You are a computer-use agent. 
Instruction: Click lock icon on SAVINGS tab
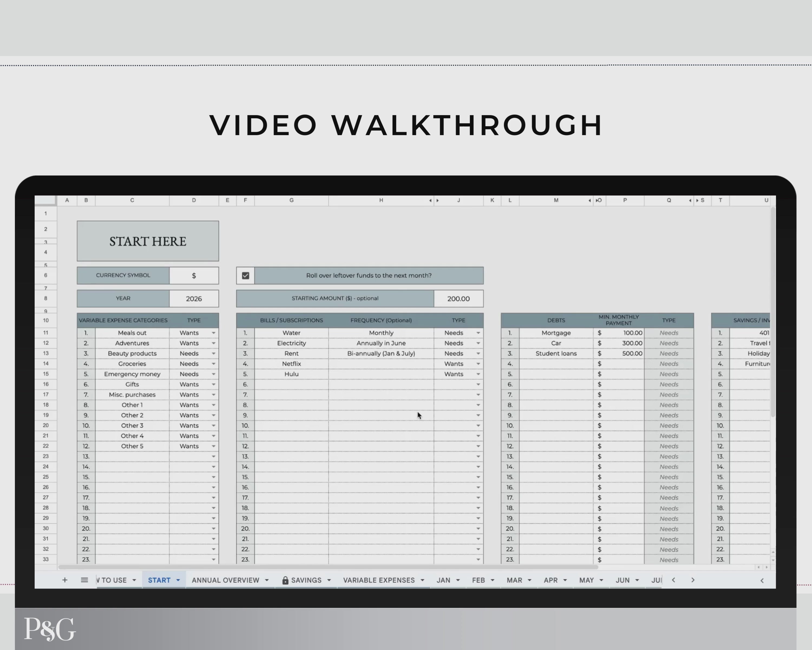285,580
